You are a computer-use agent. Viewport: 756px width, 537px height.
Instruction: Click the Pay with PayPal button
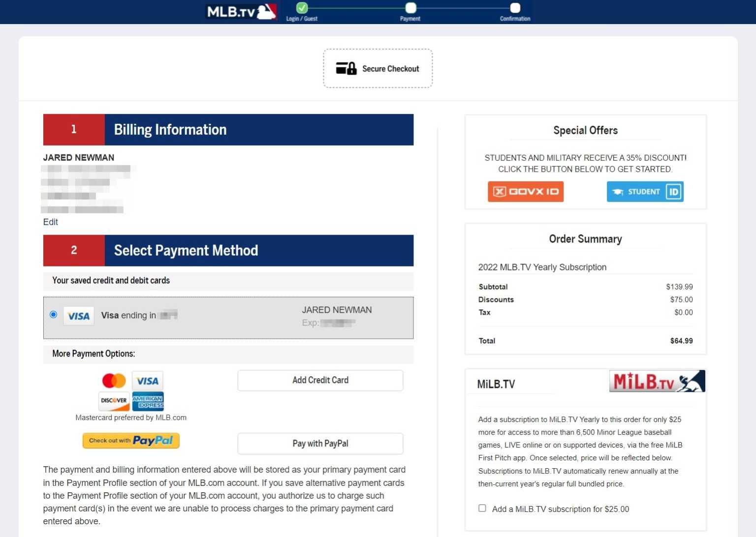click(320, 443)
